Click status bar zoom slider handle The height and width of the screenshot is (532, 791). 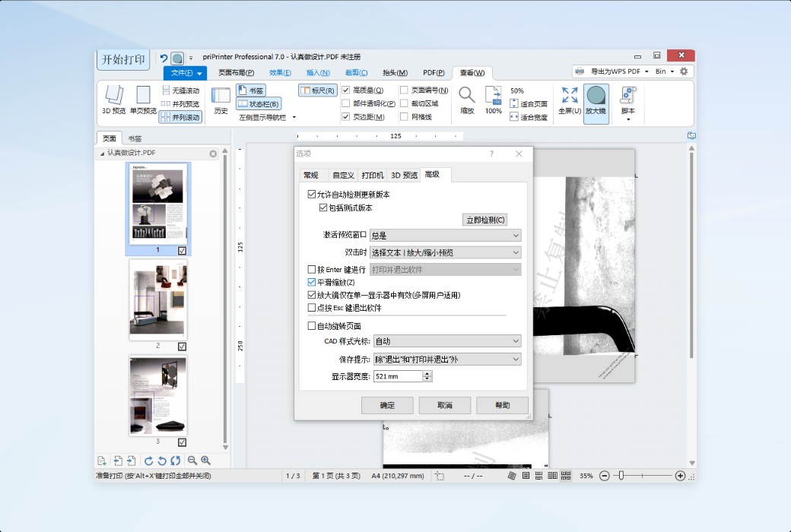[621, 476]
